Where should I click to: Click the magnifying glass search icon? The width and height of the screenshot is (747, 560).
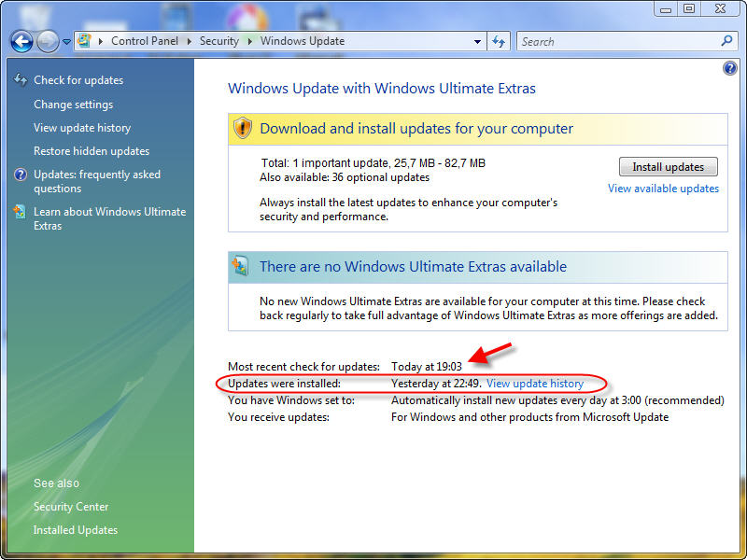tap(727, 41)
